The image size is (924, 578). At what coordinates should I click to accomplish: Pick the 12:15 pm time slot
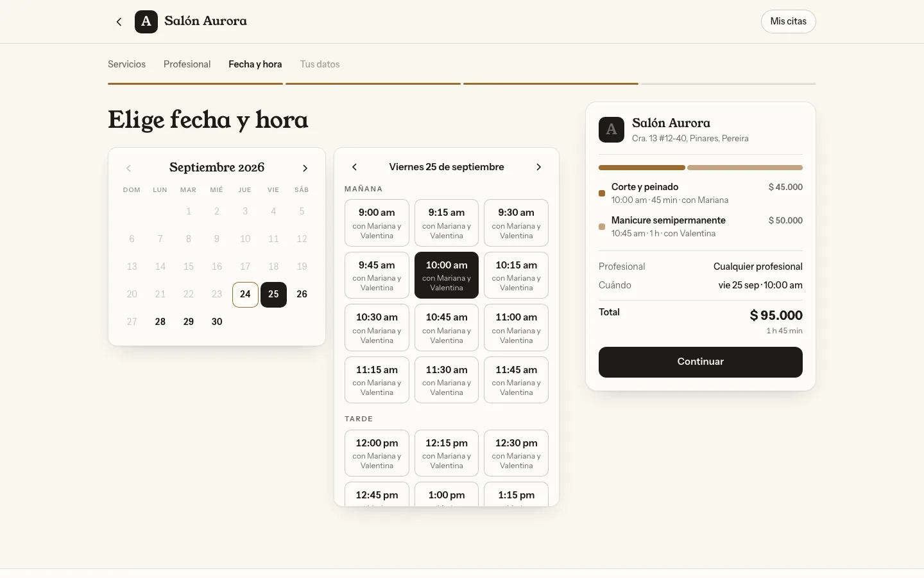447,453
